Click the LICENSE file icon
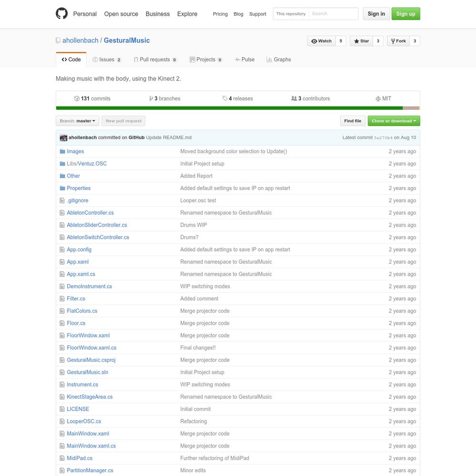Screen dimensions: 476x476 pyautogui.click(x=62, y=409)
